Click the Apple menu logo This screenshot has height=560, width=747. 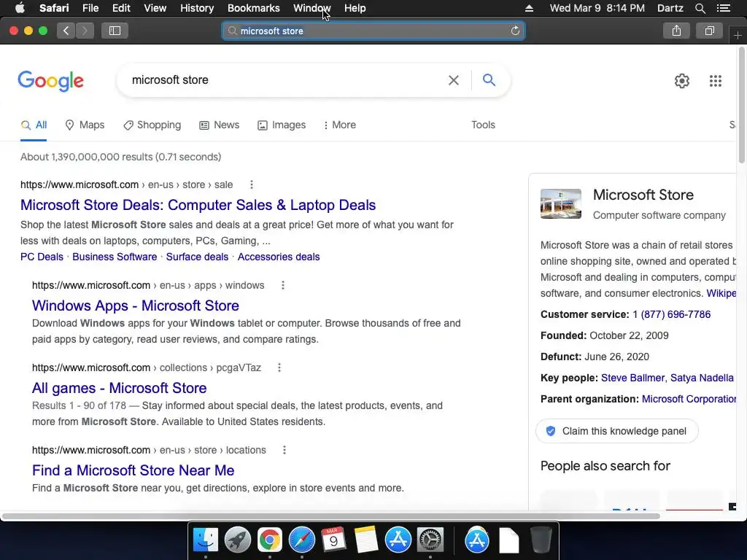coord(20,8)
